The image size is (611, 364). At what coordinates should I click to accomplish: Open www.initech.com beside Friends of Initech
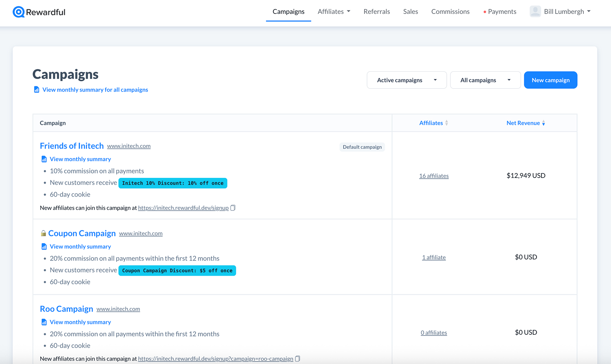pos(129,146)
